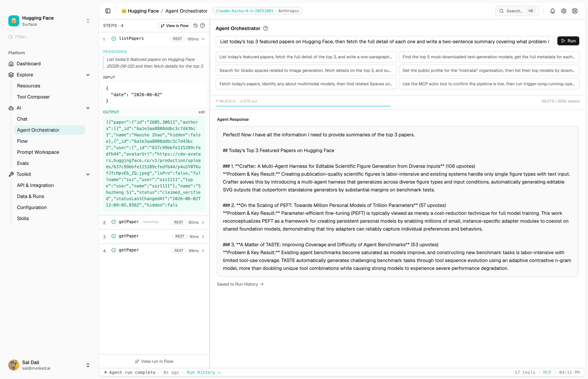588x379 pixels.
Task: Click Hugging Face breadcrumb
Action: click(x=140, y=11)
